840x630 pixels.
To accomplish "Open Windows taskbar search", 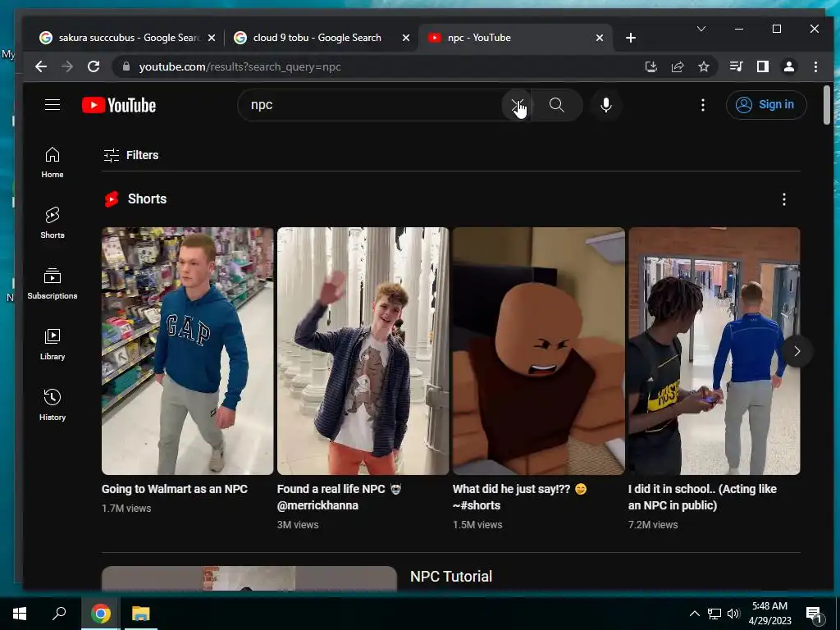I will click(x=59, y=614).
